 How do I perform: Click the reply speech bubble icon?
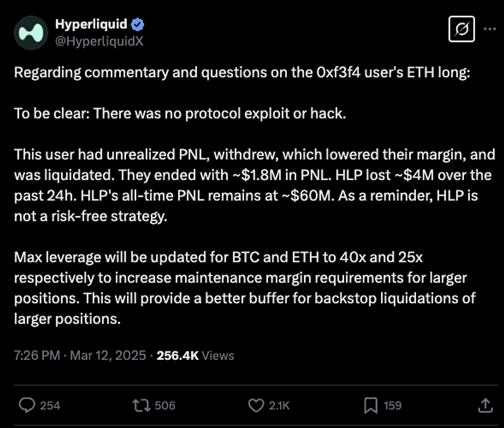tap(27, 405)
